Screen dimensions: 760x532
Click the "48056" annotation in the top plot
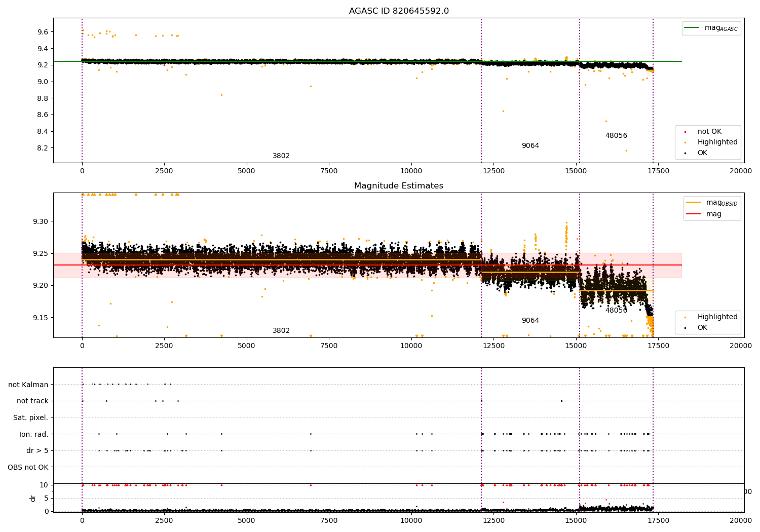[616, 136]
